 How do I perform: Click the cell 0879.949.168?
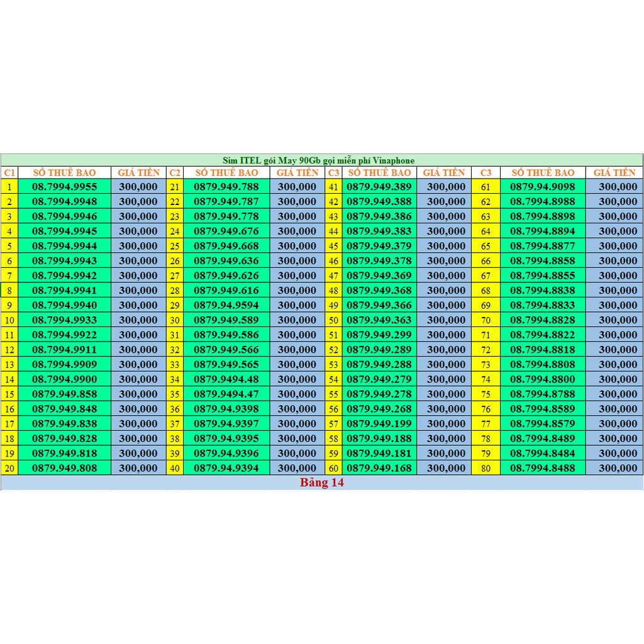point(379,468)
